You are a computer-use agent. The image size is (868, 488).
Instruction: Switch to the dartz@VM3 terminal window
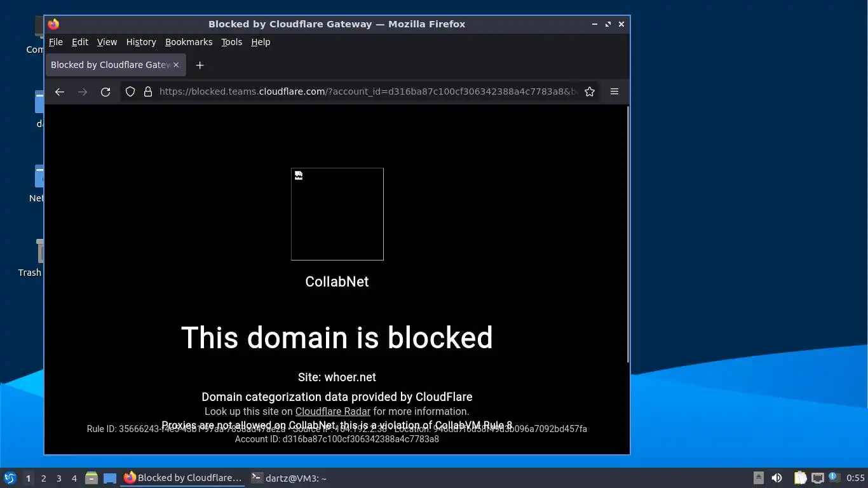[x=289, y=478]
